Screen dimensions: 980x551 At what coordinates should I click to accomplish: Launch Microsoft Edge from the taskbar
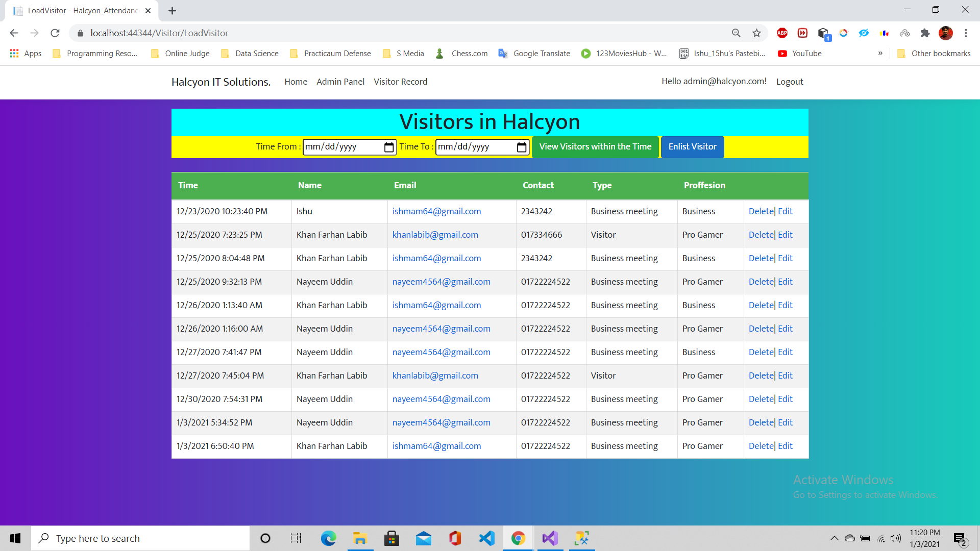coord(328,538)
